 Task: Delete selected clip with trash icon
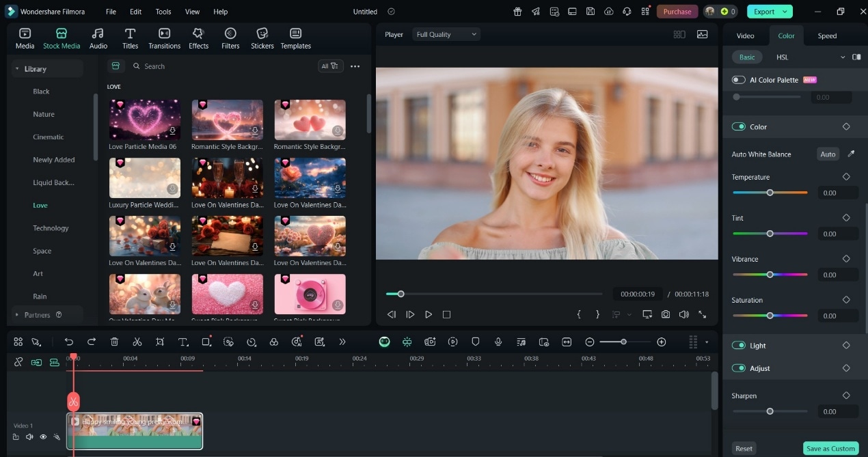coord(114,342)
